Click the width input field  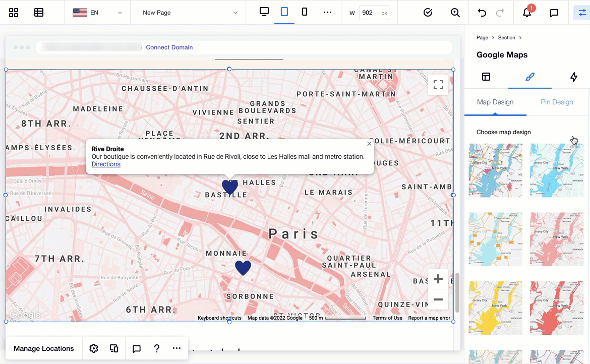point(374,13)
